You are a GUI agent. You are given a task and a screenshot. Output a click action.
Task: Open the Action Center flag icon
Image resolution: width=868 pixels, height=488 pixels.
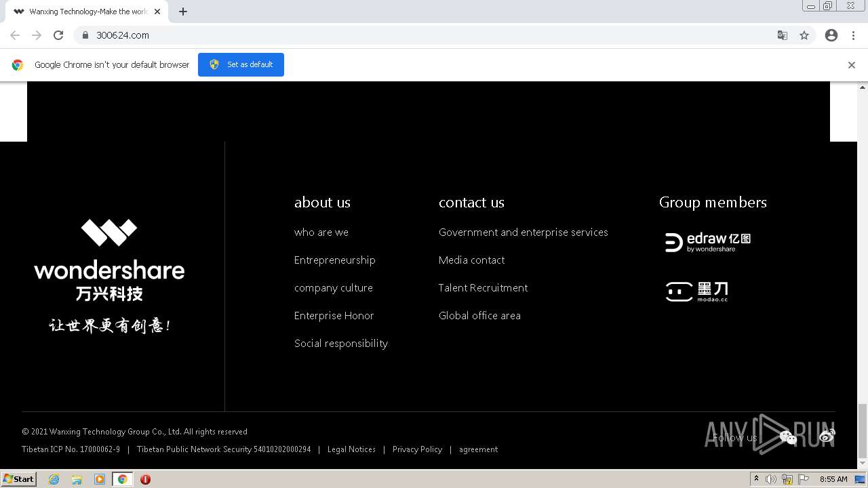point(804,479)
